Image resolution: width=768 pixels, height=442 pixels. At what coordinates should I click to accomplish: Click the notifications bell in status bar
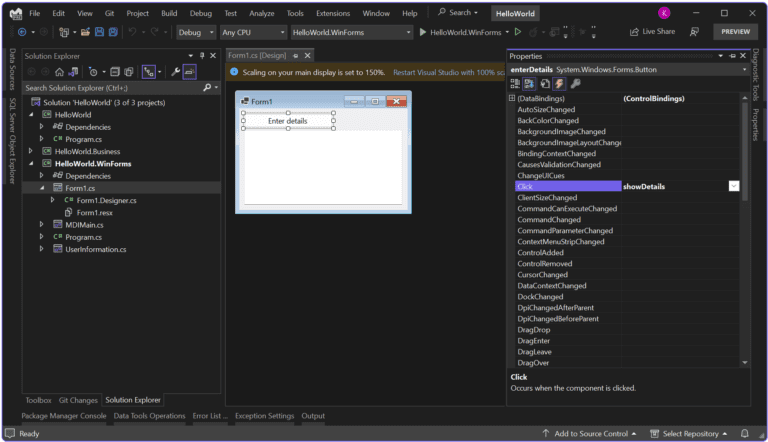[x=744, y=434]
